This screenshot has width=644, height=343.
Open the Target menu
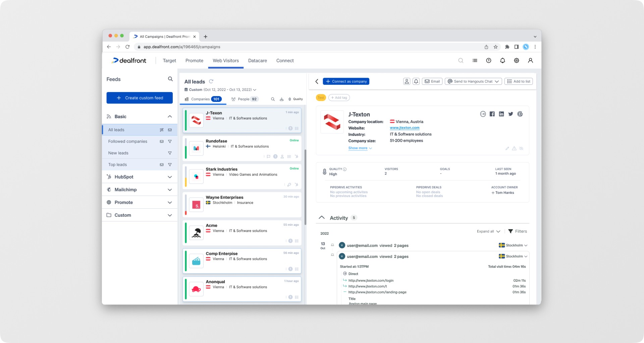[169, 61]
